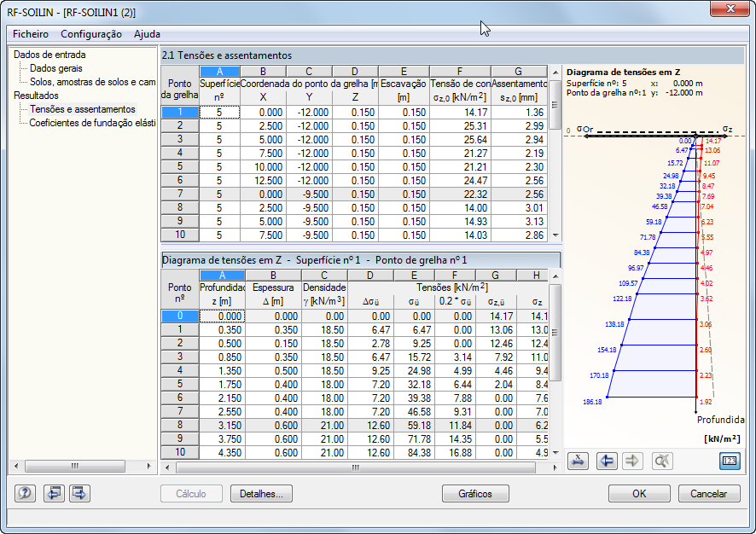Click the right arrow diagram navigation icon

coord(632,461)
